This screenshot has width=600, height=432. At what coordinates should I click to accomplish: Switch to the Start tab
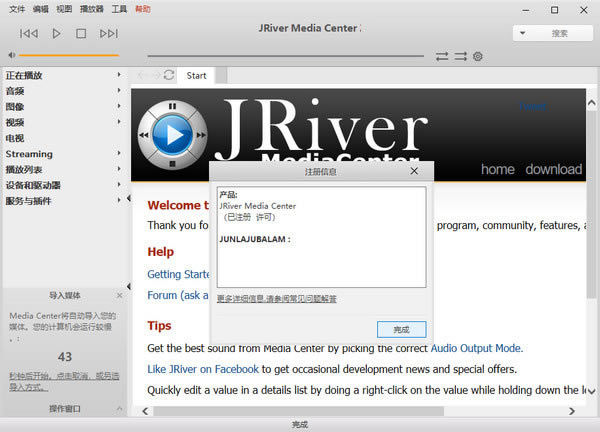click(x=197, y=75)
